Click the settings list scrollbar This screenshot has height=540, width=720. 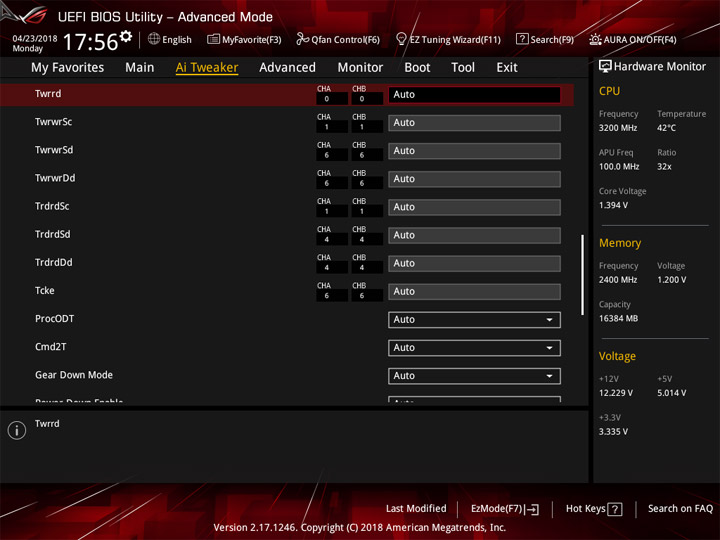582,275
